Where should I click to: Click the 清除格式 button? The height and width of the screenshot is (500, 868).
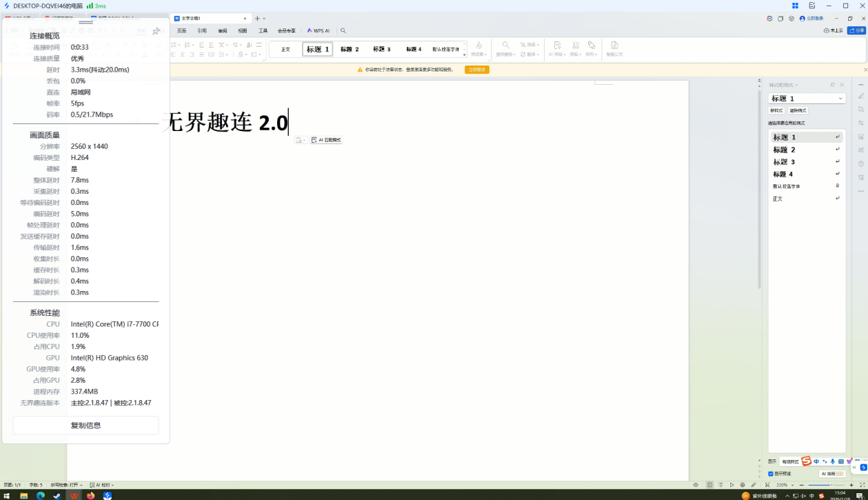(x=798, y=110)
